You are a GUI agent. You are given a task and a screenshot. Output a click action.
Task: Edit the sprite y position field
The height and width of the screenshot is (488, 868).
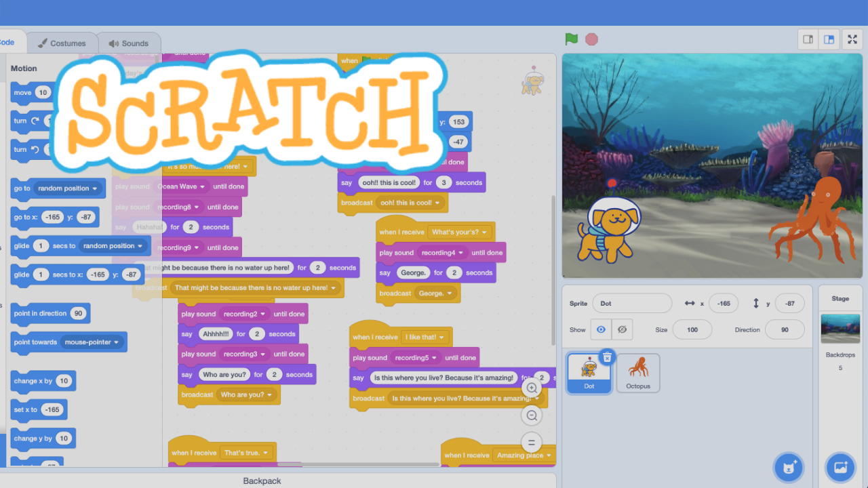(790, 303)
